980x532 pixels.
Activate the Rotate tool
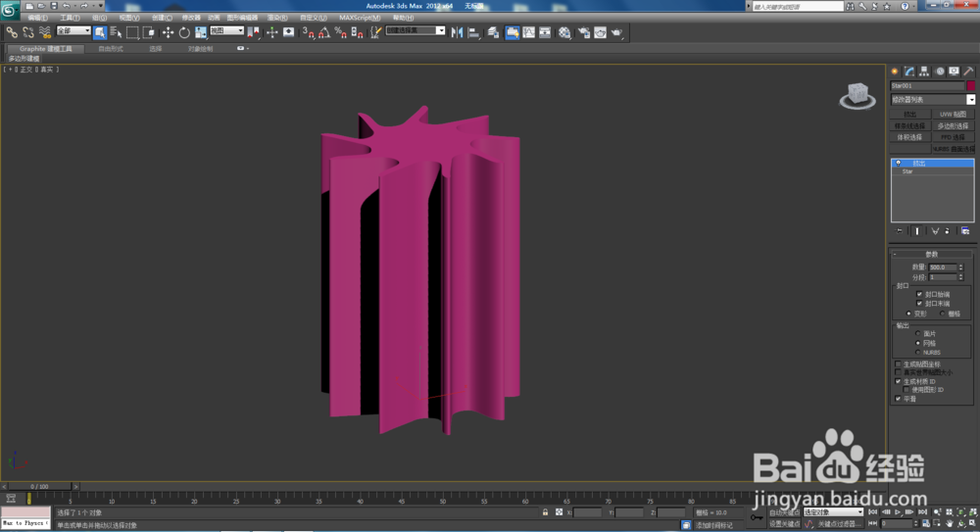point(183,32)
